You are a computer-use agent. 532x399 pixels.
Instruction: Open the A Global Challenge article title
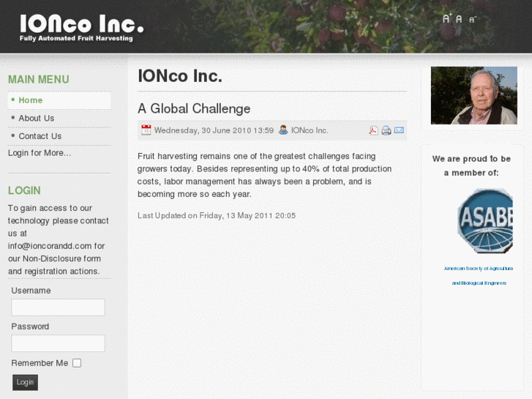click(x=194, y=108)
